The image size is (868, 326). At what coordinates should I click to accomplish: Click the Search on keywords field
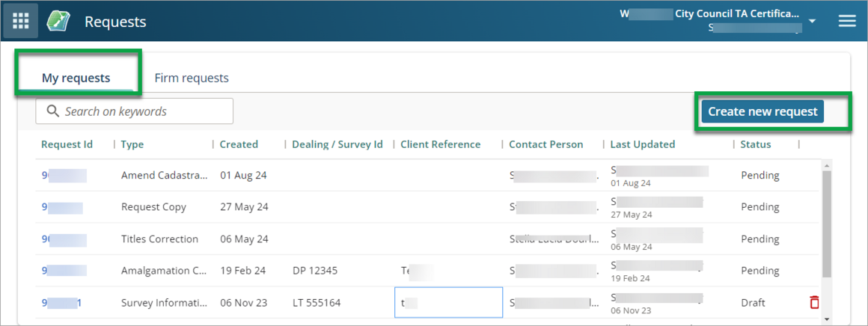(x=142, y=111)
